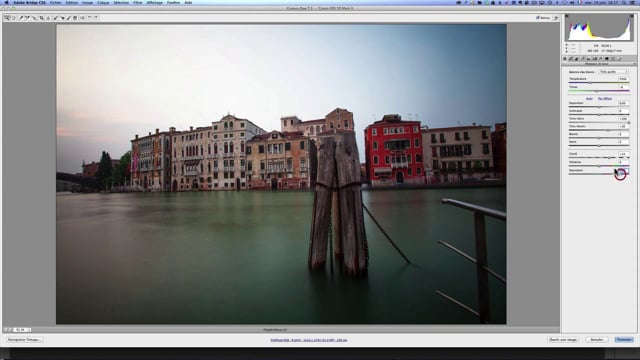Select the Crop tool
The image size is (640, 360).
coord(42,18)
